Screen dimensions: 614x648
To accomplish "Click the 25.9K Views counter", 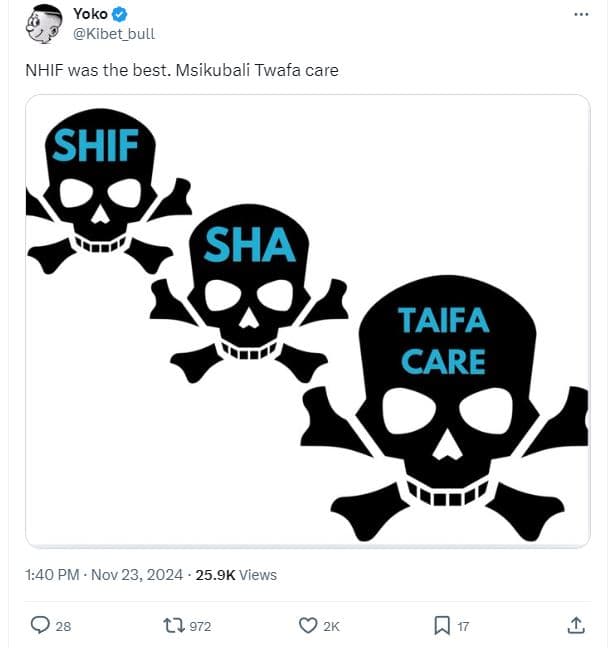I will click(x=237, y=575).
